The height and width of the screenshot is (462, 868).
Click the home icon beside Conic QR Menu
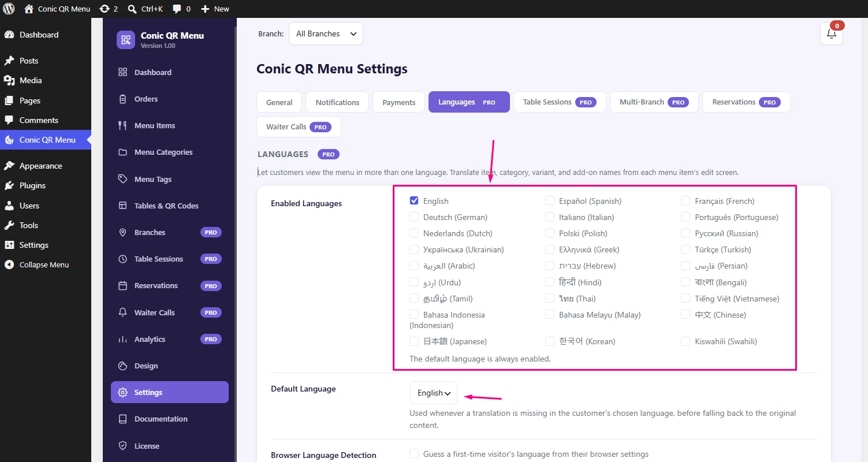[x=29, y=9]
